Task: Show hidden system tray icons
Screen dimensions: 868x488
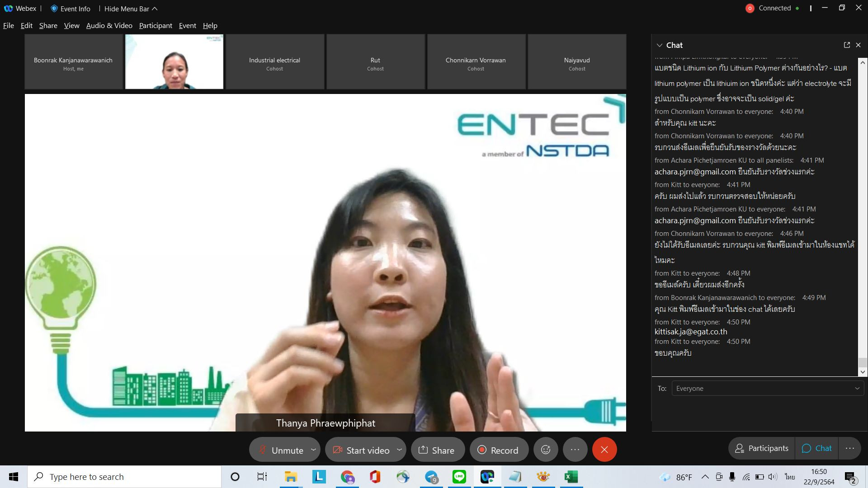Action: click(x=705, y=477)
